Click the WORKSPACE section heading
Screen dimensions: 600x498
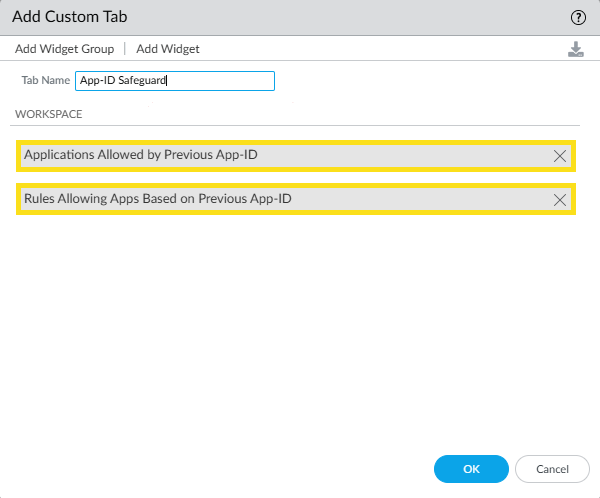tap(48, 114)
